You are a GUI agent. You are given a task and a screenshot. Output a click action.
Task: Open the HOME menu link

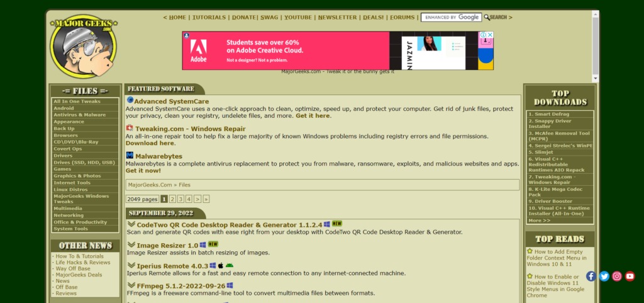(177, 17)
